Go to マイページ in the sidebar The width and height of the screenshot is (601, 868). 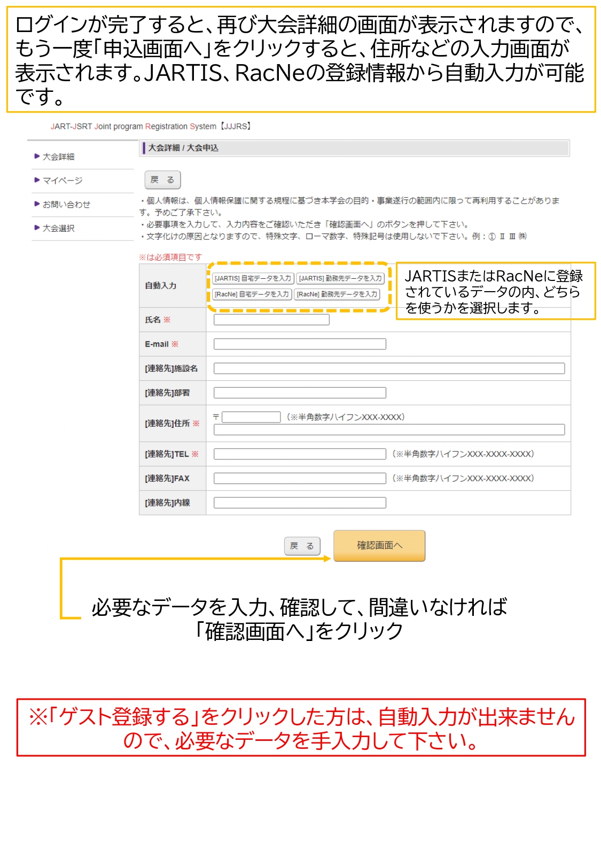click(x=62, y=181)
